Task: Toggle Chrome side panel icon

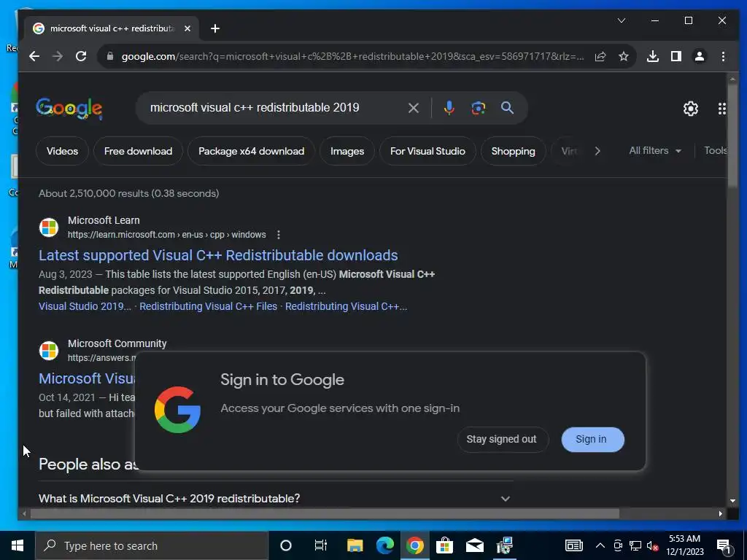Action: tap(676, 56)
